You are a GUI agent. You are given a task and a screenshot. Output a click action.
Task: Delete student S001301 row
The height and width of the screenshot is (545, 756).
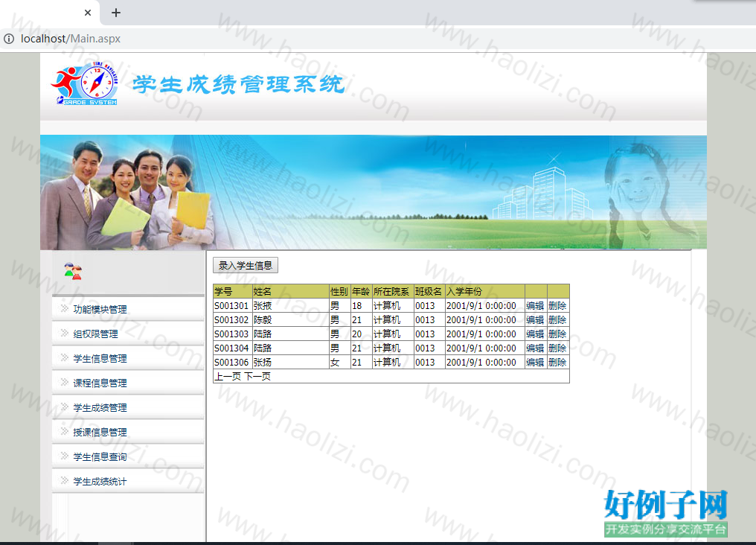click(x=557, y=306)
